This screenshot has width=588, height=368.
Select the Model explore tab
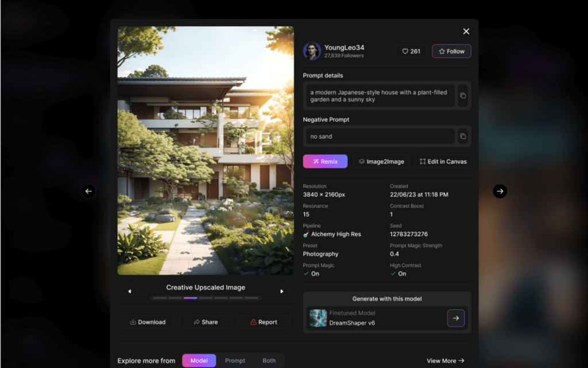[x=199, y=361]
